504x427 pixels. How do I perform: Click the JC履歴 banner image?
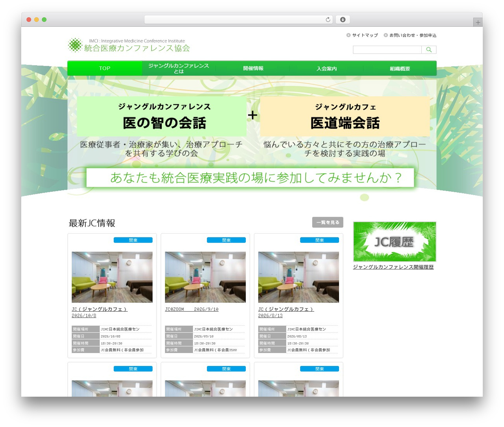pos(395,241)
